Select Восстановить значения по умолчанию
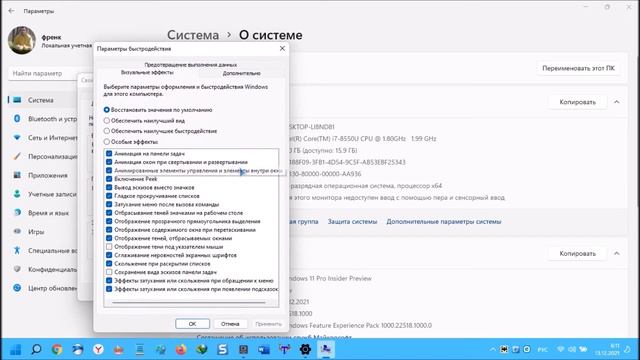640x360 pixels. [x=107, y=110]
